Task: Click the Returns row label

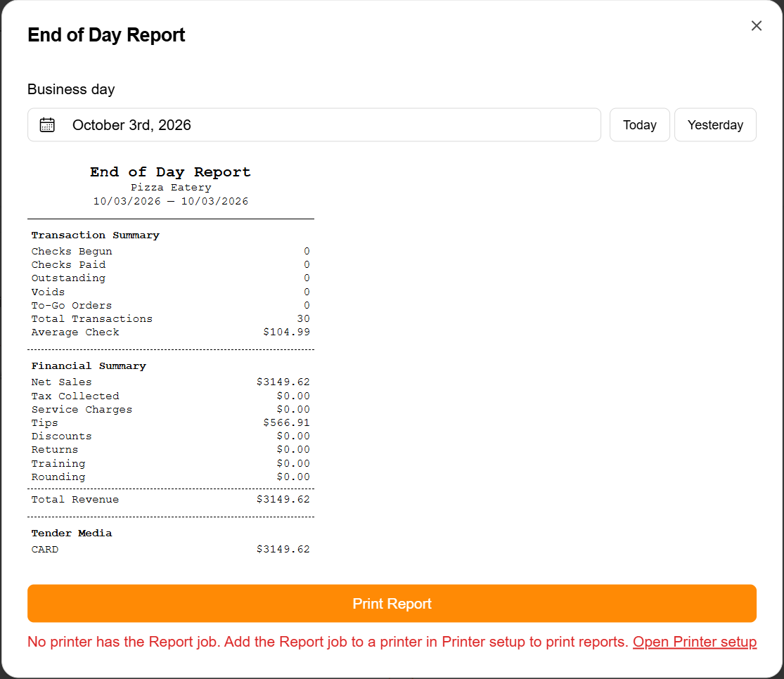Action: pos(55,450)
